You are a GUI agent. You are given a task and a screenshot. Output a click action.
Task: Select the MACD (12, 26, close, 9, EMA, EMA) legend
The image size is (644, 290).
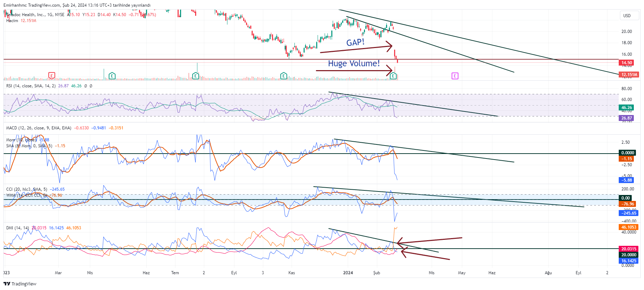(x=39, y=128)
